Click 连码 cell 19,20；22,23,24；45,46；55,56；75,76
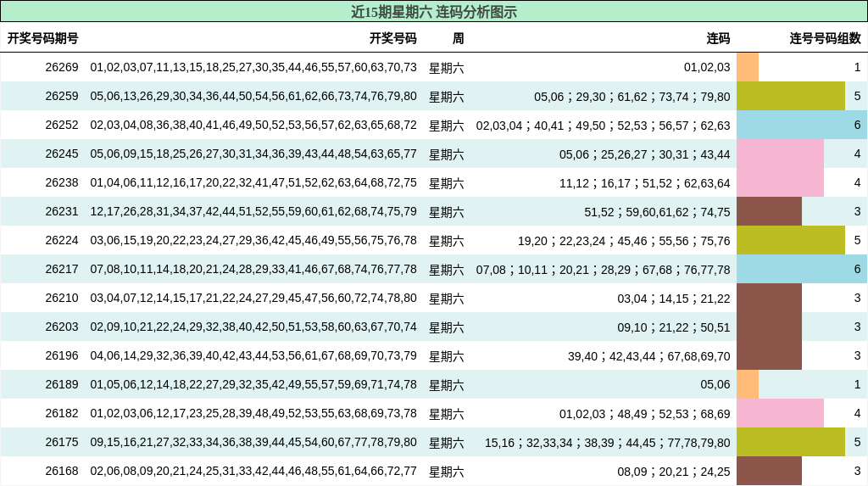 pyautogui.click(x=624, y=241)
